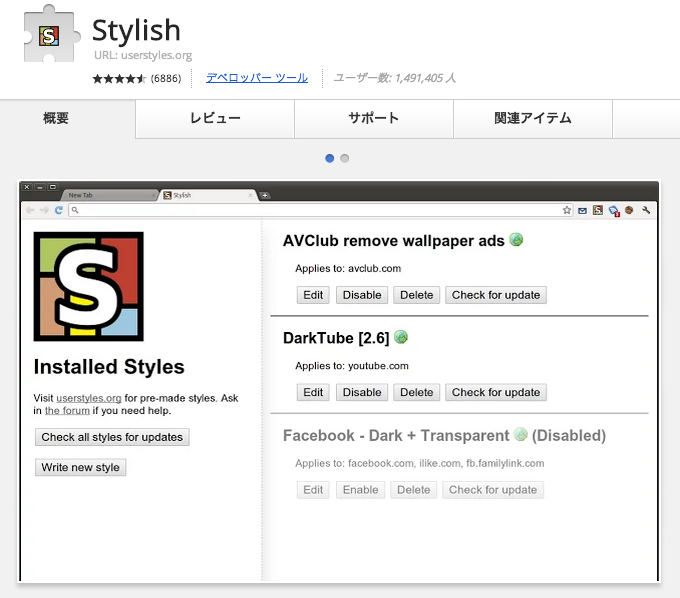Edit the DarkTube [2.6] style

pos(313,392)
